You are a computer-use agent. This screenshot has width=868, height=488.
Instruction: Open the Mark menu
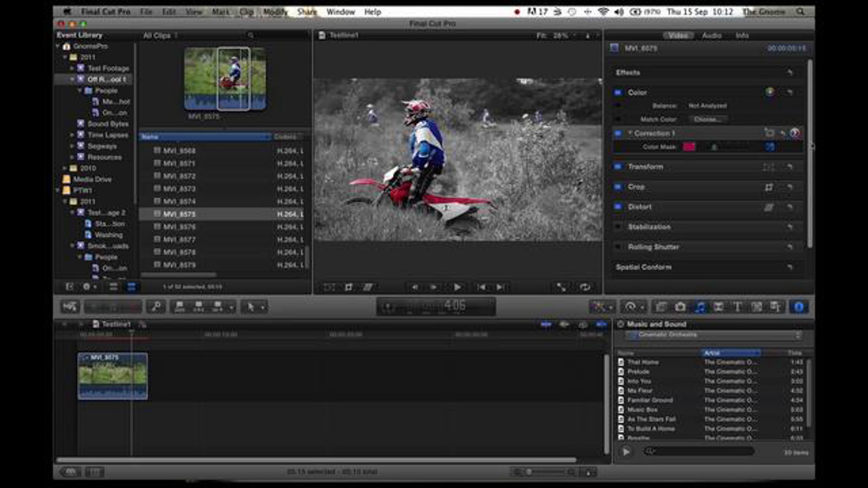(x=220, y=12)
